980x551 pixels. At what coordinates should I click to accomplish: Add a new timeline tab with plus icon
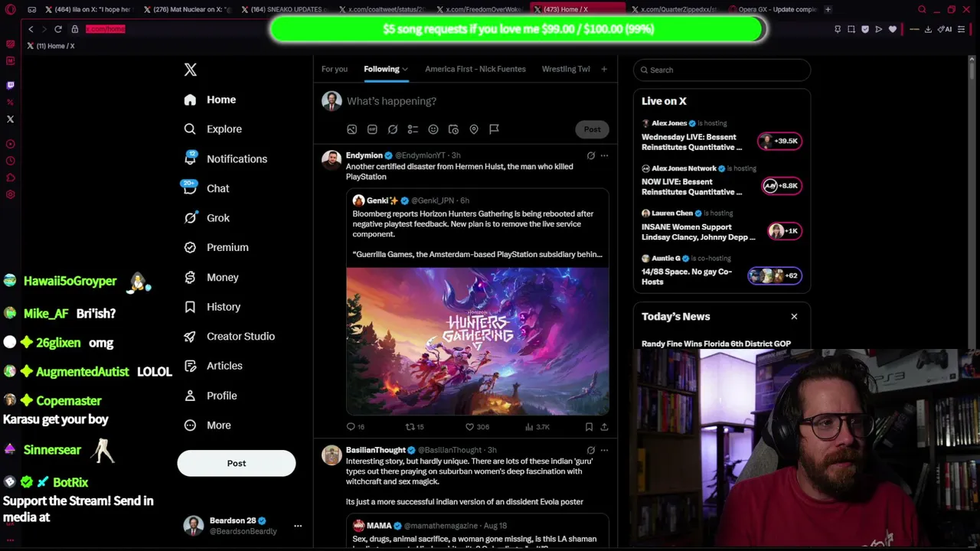point(604,69)
